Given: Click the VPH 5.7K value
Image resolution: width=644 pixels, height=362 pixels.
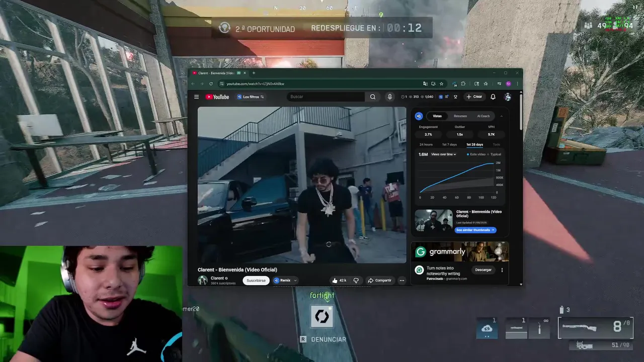Looking at the screenshot, I should coord(491,135).
